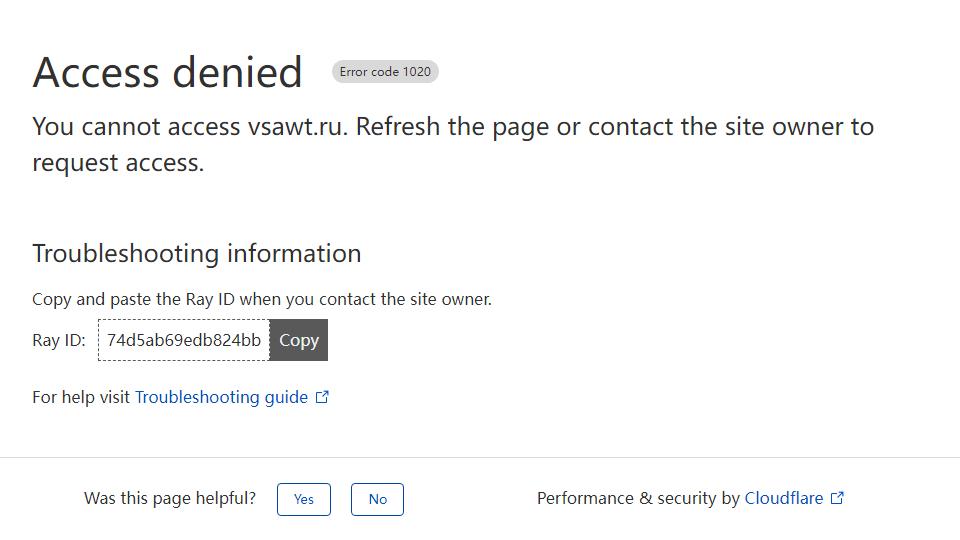This screenshot has height=540, width=960.
Task: Click the "request access." line of the message
Action: point(118,163)
